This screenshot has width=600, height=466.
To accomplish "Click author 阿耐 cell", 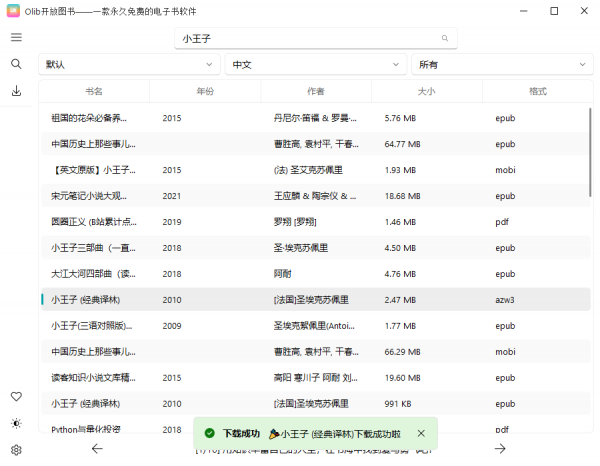I will click(x=282, y=274).
